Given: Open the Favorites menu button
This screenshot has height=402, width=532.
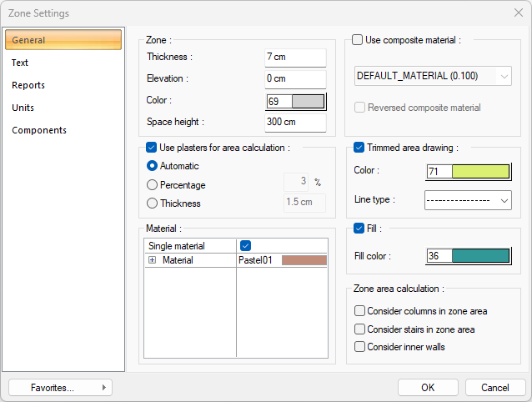Looking at the screenshot, I should coord(60,387).
